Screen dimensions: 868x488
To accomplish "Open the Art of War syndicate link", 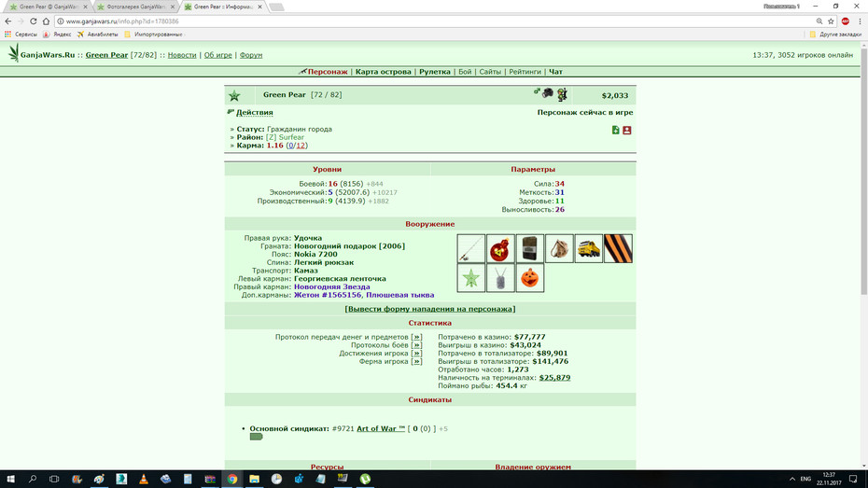I will pos(381,429).
